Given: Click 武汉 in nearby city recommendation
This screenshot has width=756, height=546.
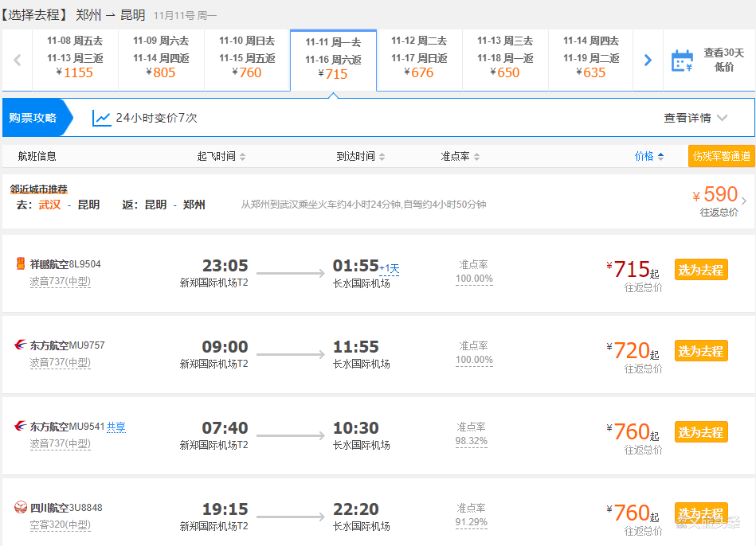Looking at the screenshot, I should [x=50, y=205].
